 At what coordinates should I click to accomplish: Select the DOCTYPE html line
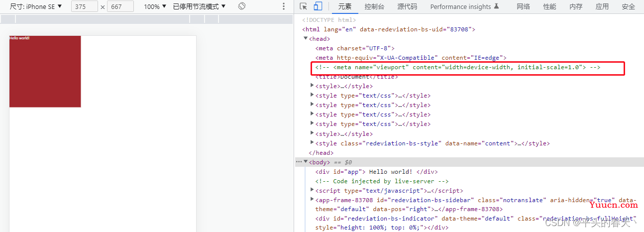pyautogui.click(x=329, y=20)
